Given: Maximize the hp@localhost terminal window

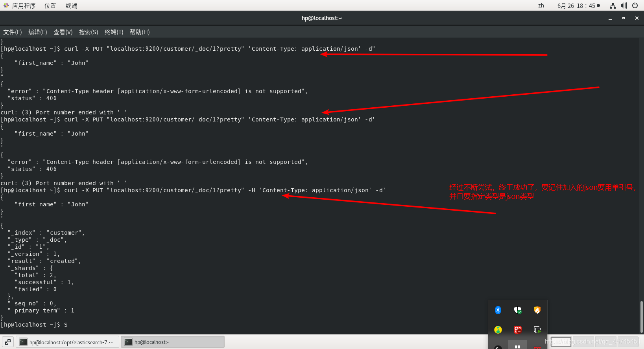Looking at the screenshot, I should [x=624, y=18].
